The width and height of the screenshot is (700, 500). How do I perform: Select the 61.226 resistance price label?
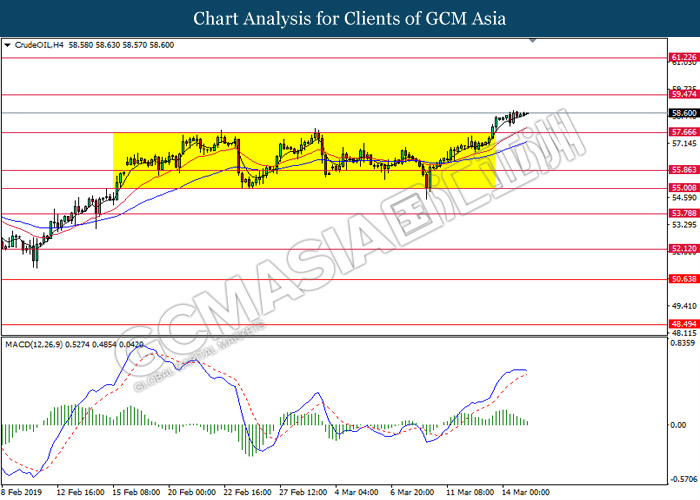click(683, 58)
